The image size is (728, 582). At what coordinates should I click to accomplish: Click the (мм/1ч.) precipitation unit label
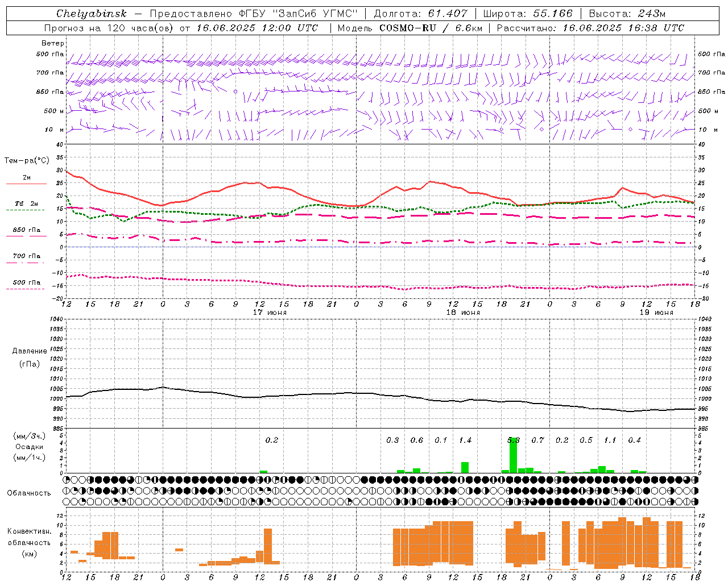[x=28, y=457]
